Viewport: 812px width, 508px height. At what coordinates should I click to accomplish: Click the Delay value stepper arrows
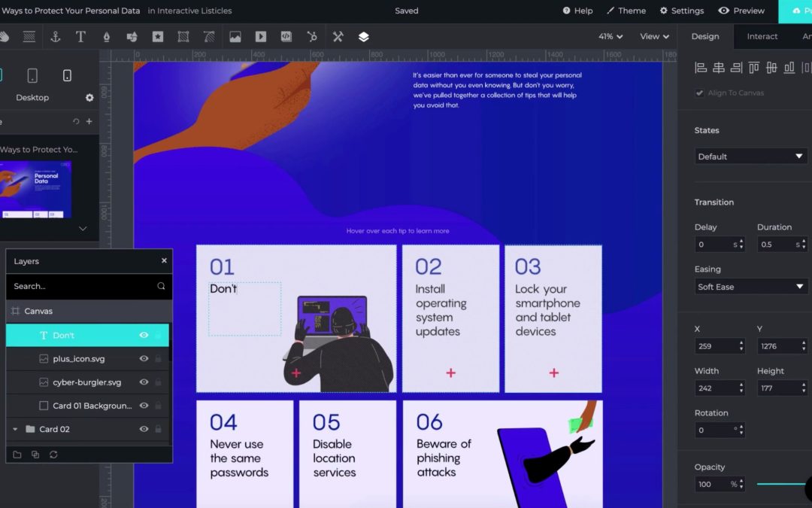pos(741,244)
